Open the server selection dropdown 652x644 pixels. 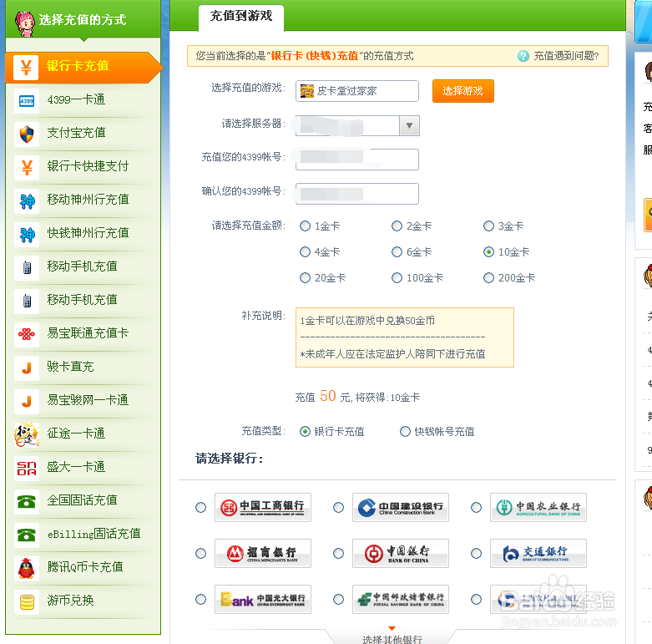(409, 125)
